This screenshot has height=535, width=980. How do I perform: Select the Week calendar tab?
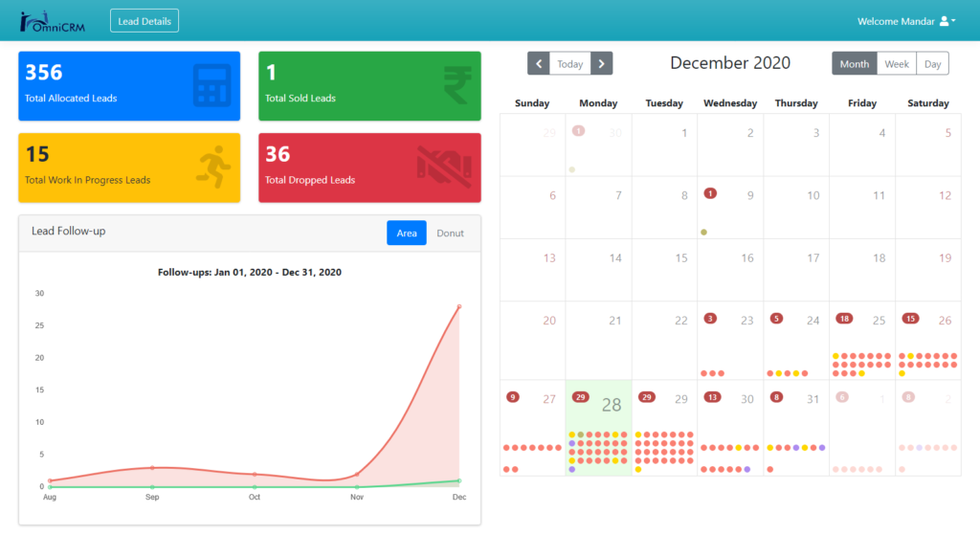[x=897, y=64]
